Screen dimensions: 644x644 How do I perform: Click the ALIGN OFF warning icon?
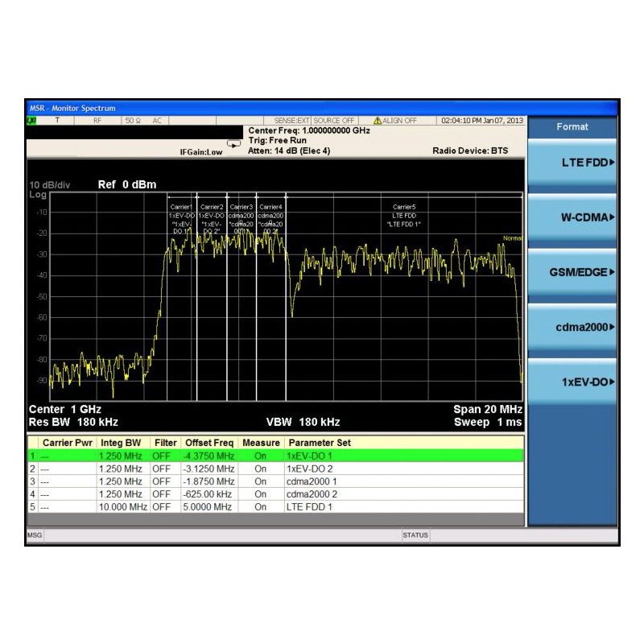click(377, 120)
